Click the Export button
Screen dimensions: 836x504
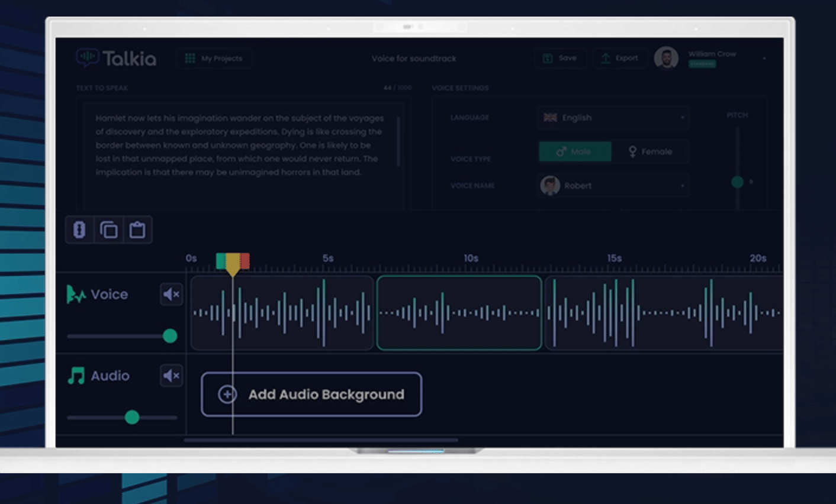point(619,58)
